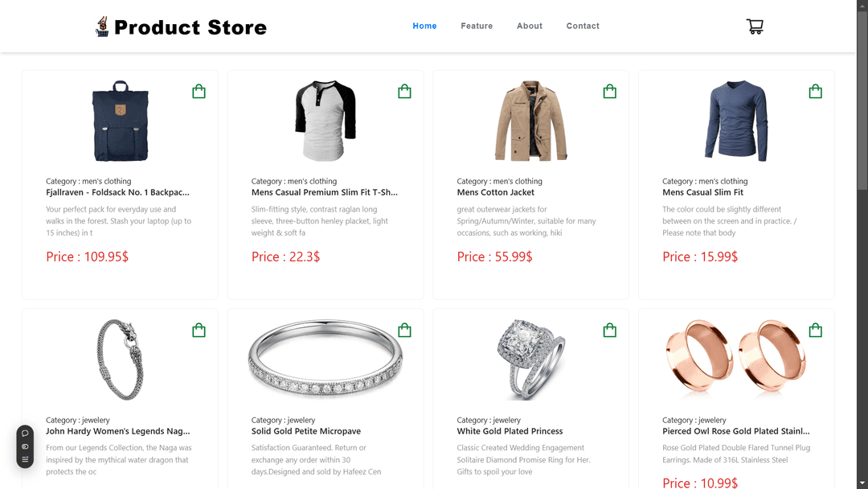
Task: Add White Gold Plated Princess to bag
Action: pos(609,331)
